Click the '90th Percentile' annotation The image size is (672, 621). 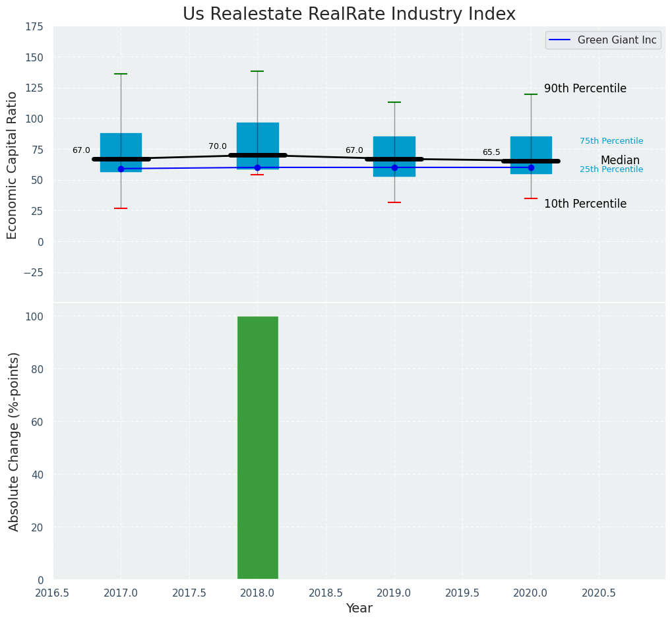click(x=585, y=89)
